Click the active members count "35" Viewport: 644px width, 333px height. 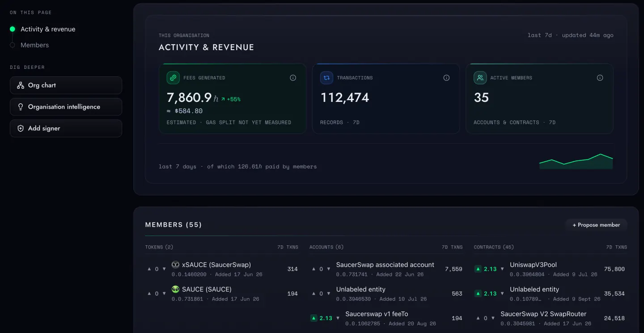pos(481,97)
